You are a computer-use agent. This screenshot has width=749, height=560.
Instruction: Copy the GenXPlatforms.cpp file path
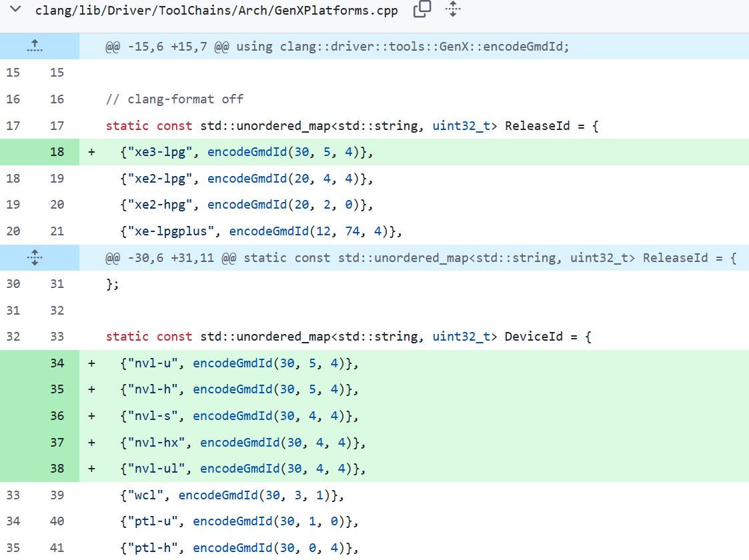click(422, 9)
